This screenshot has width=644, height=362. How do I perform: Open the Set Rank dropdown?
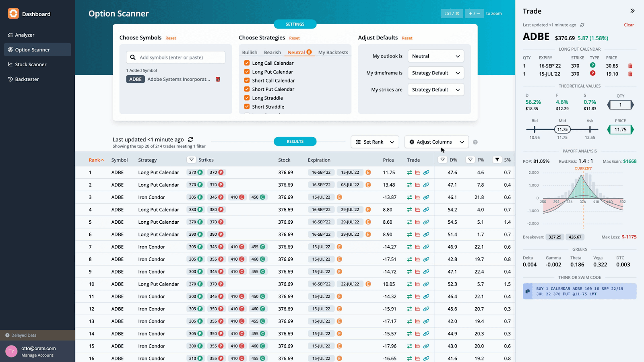375,142
